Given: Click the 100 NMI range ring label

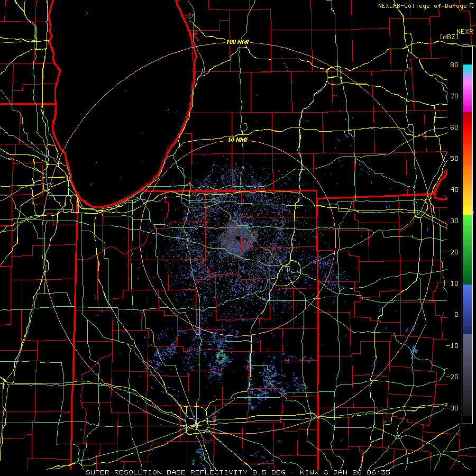Looking at the screenshot, I should [237, 42].
